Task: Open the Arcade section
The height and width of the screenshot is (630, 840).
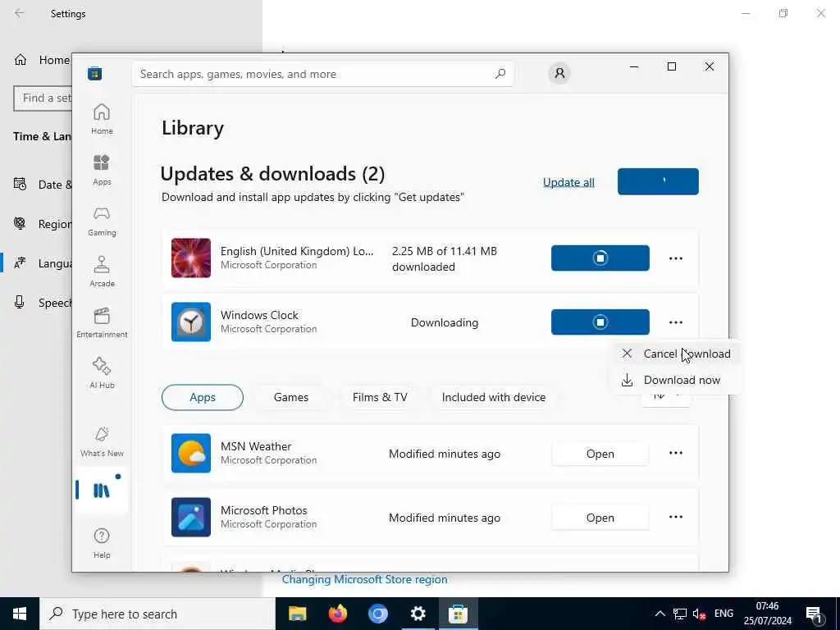Action: pos(102,272)
